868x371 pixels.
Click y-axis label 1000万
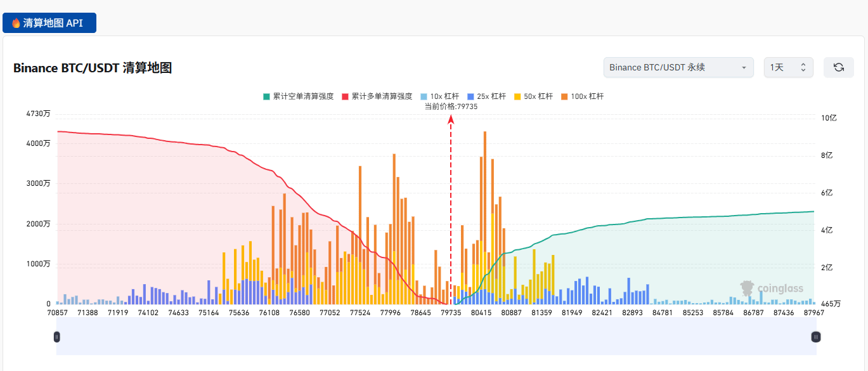click(x=37, y=264)
